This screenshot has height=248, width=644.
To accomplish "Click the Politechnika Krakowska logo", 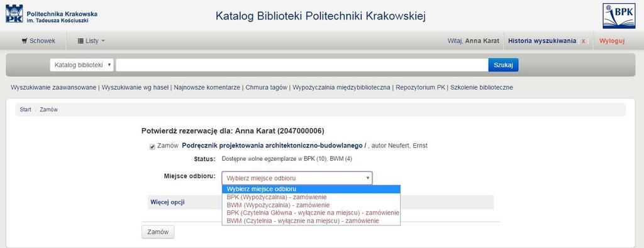I will pos(52,14).
